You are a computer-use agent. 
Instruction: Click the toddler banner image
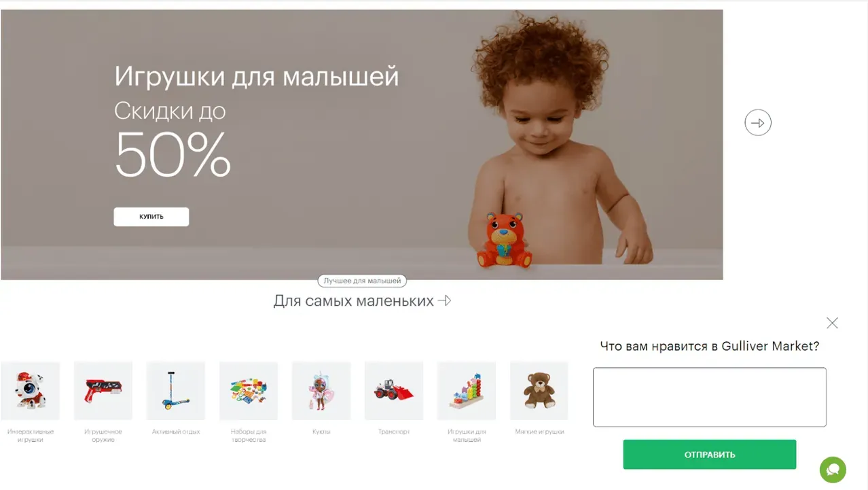pyautogui.click(x=362, y=144)
